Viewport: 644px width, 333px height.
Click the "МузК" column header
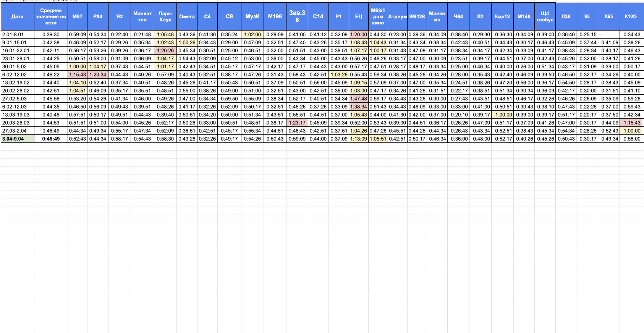pos(252,16)
